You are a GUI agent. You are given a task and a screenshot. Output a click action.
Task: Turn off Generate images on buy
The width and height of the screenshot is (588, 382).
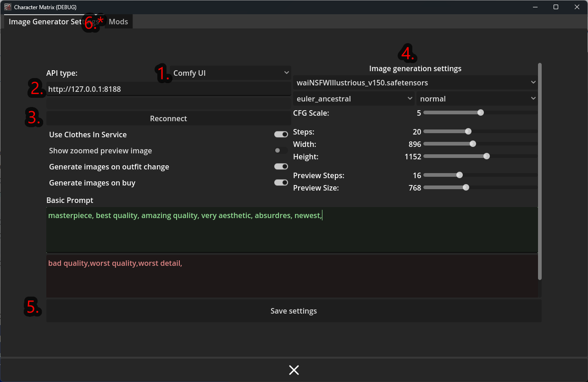[x=281, y=183]
